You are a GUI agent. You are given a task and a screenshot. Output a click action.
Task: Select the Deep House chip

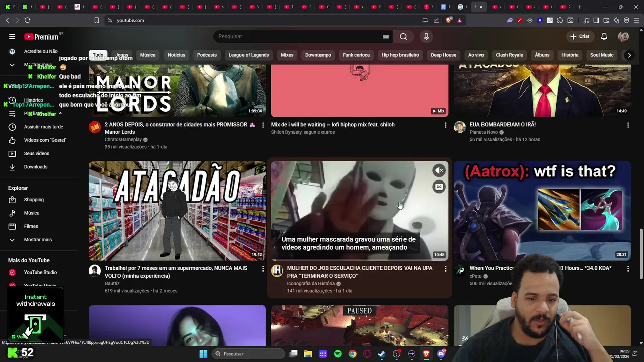[443, 55]
